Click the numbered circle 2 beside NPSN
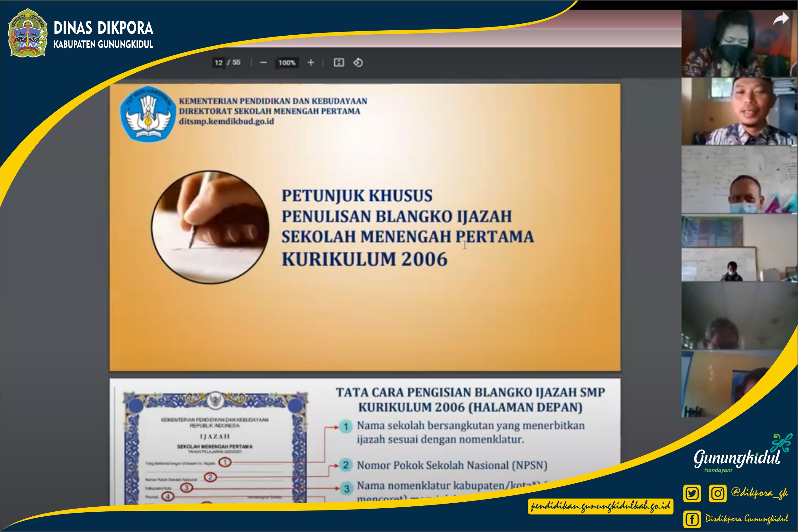This screenshot has width=798, height=532. 346,465
